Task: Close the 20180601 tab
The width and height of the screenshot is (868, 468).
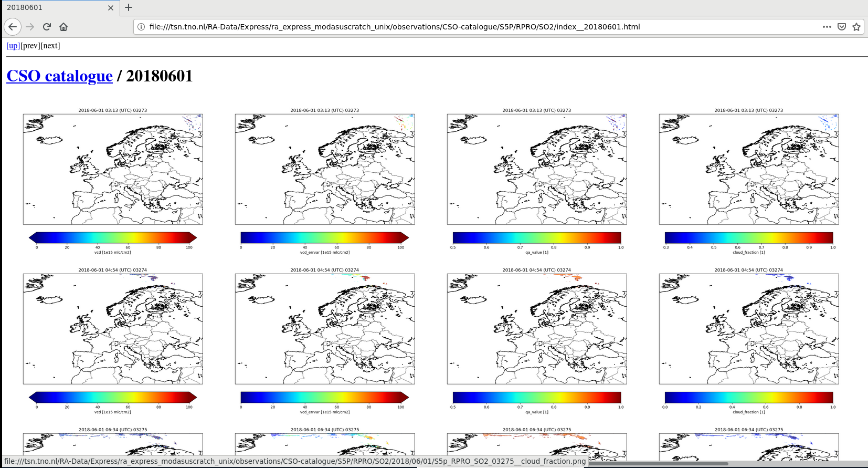Action: click(x=110, y=8)
